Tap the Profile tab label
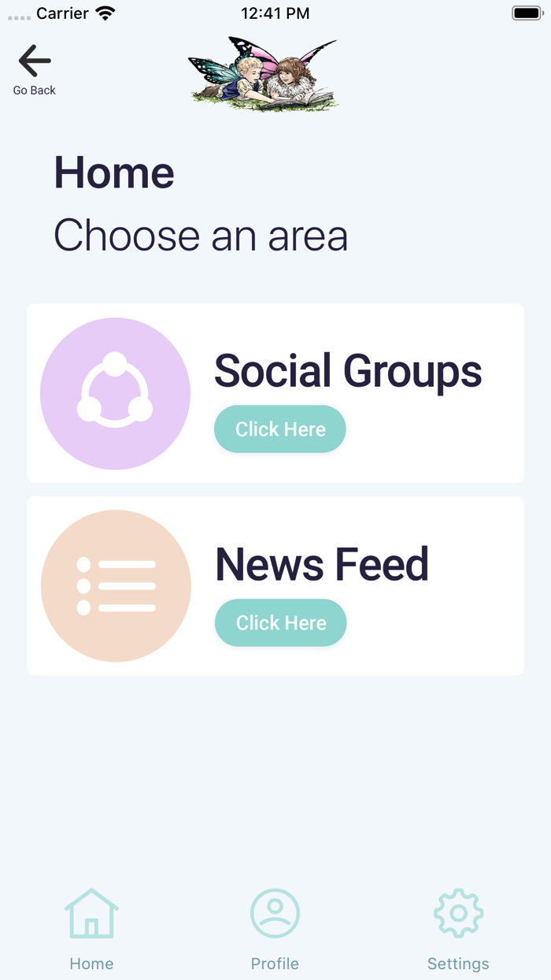 [x=275, y=963]
